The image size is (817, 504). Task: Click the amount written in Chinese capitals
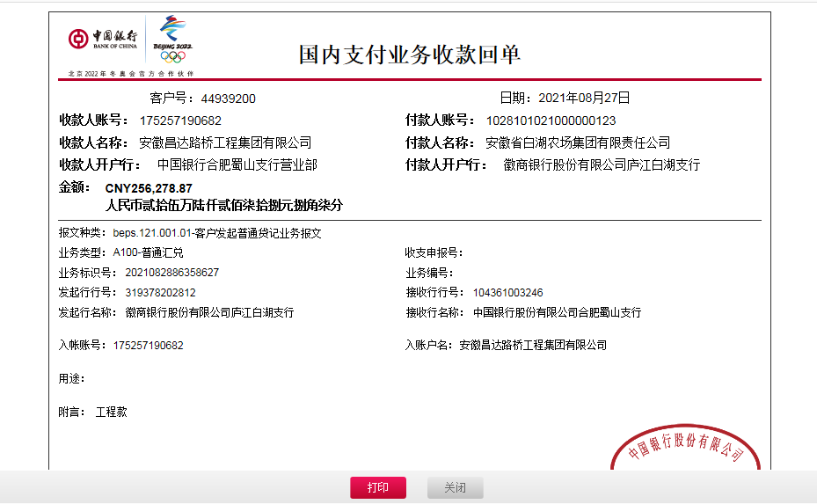[223, 205]
